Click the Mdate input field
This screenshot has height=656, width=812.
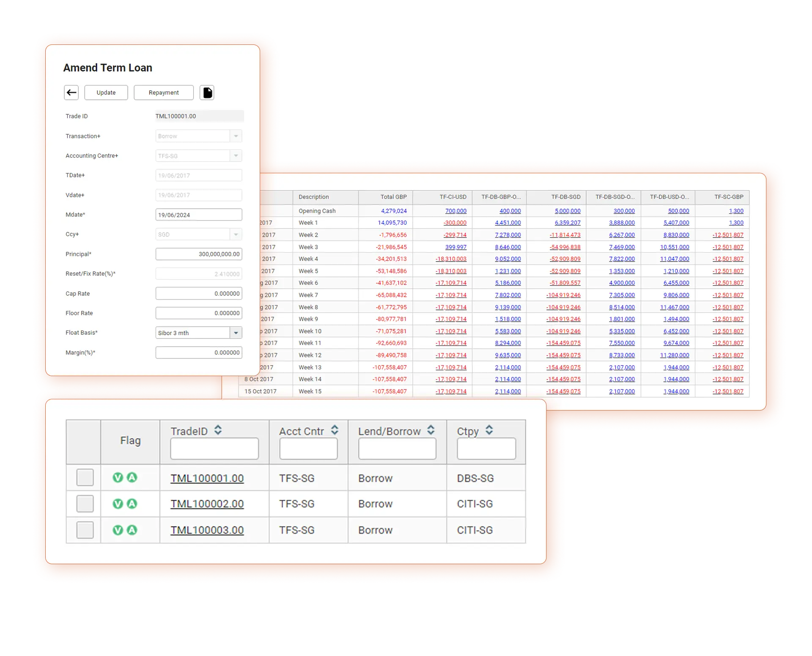[199, 215]
